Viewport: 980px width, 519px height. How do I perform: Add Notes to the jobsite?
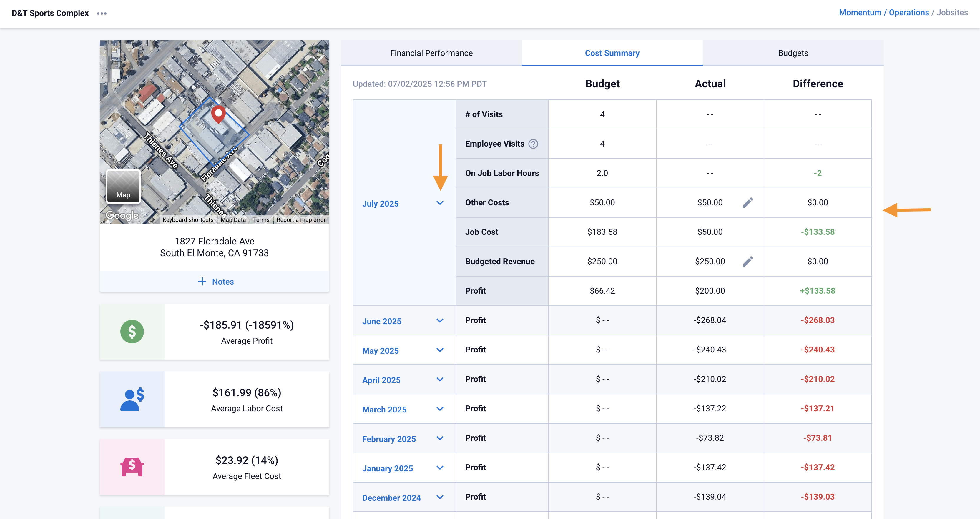(215, 282)
